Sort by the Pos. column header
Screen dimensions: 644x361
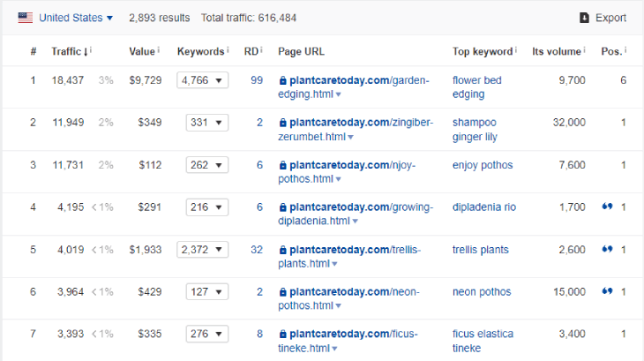tap(611, 52)
